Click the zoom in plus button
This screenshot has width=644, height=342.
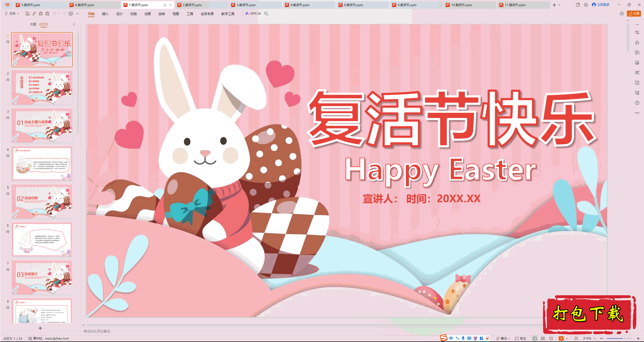tap(638, 338)
